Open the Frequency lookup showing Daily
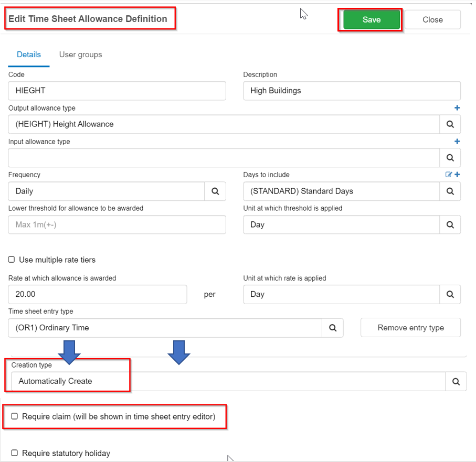The image size is (476, 462). pyautogui.click(x=215, y=191)
